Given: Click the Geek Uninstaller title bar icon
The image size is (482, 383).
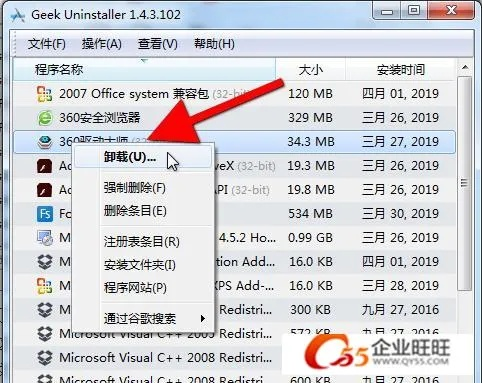Looking at the screenshot, I should [18, 15].
